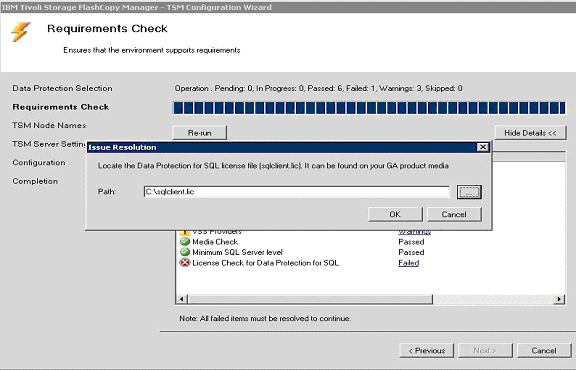Click 'License Check for Data Protection for SQL' text

pos(266,263)
